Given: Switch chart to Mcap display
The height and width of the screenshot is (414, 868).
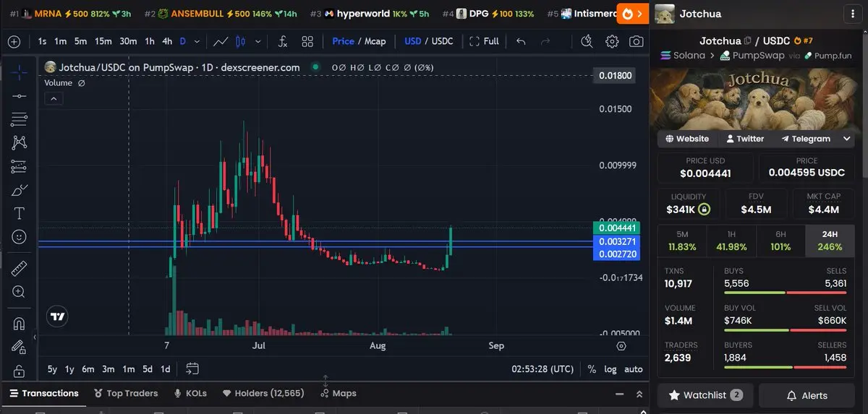Looking at the screenshot, I should [x=375, y=42].
